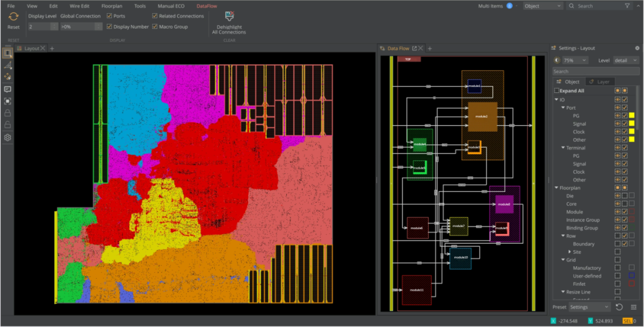This screenshot has height=327, width=644.
Task: Open the Object type dropdown
Action: pyautogui.click(x=543, y=6)
